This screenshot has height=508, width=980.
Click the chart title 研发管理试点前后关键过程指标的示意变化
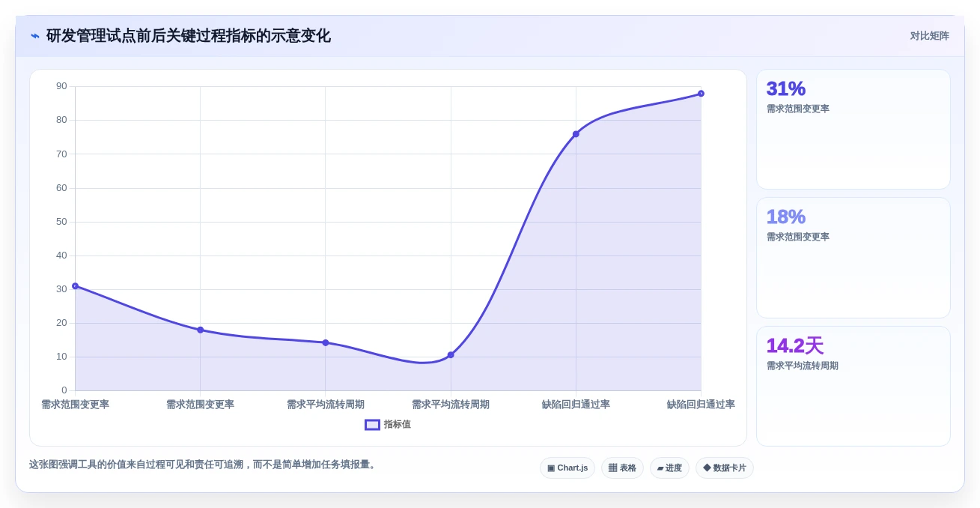pyautogui.click(x=188, y=36)
